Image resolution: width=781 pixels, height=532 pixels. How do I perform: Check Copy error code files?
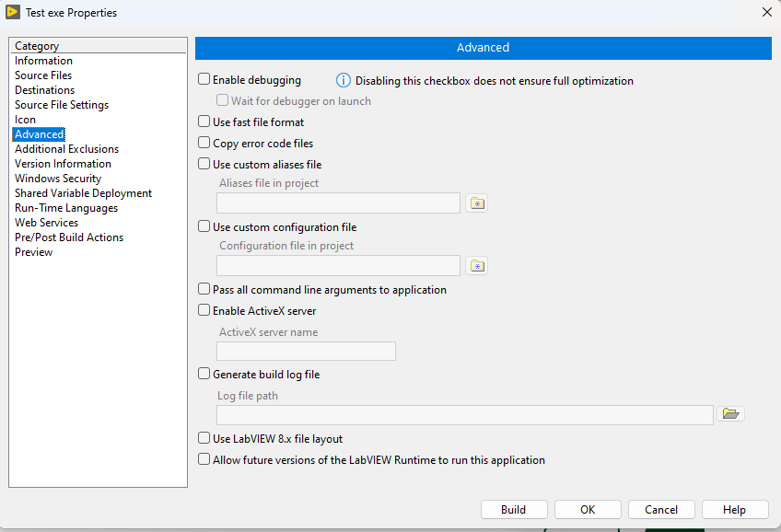point(204,143)
